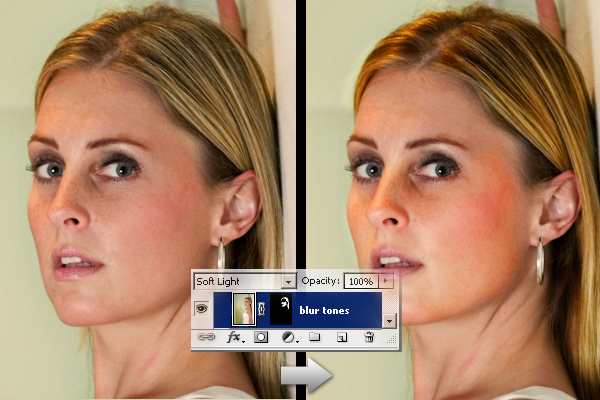Select the blur tones layer name
600x400 pixels.
tap(324, 310)
